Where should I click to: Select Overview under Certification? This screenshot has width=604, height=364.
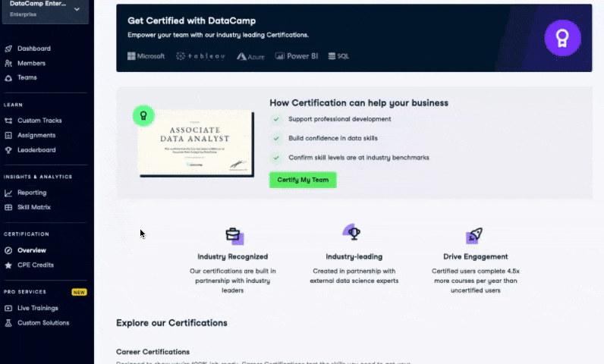click(x=31, y=250)
